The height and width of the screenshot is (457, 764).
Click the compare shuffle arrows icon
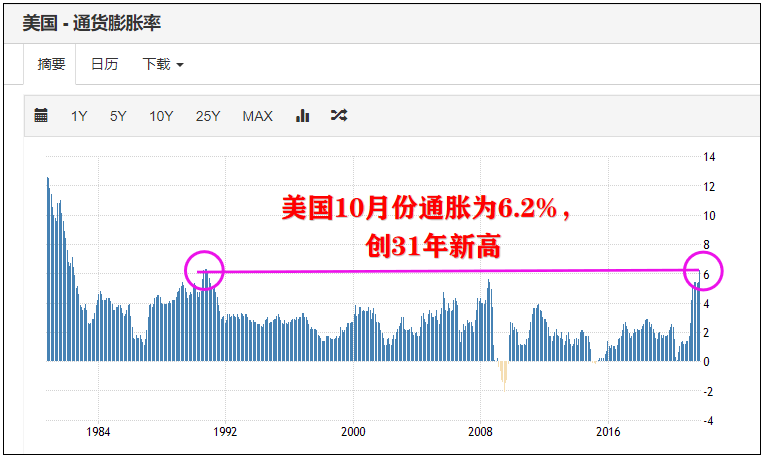point(339,116)
